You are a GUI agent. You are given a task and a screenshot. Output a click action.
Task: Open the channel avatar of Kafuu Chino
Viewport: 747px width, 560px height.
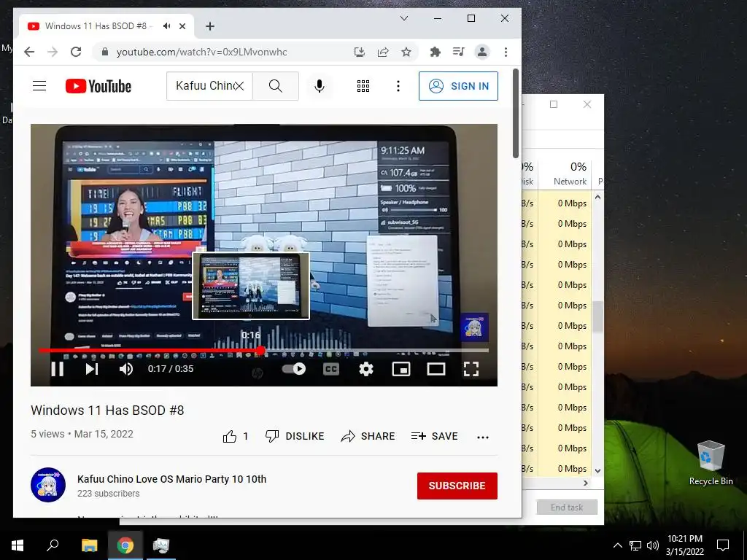(48, 485)
